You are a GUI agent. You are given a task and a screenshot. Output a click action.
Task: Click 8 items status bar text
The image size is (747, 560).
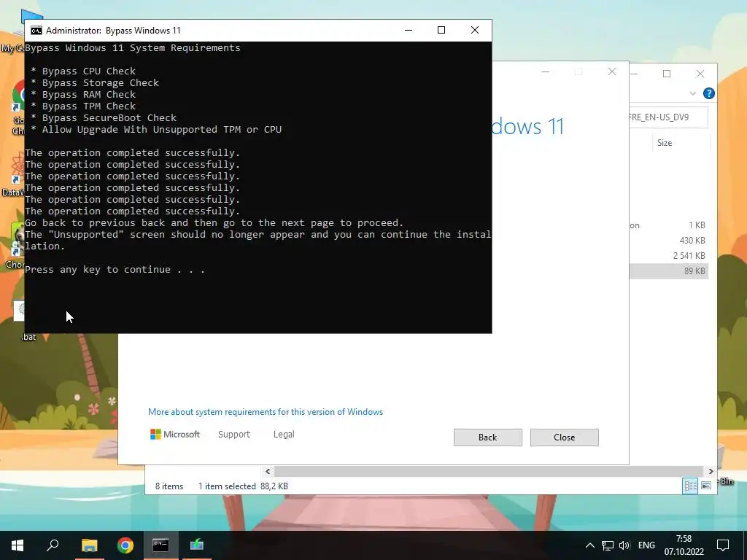click(169, 486)
